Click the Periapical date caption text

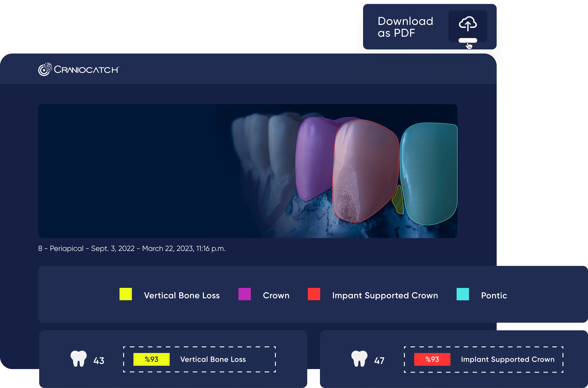[x=132, y=248]
